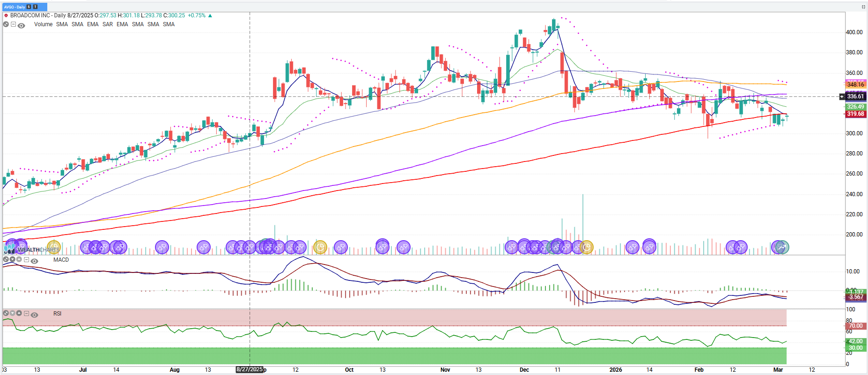The width and height of the screenshot is (868, 375).
Task: Open the SAR indicator label in legend
Action: 107,24
